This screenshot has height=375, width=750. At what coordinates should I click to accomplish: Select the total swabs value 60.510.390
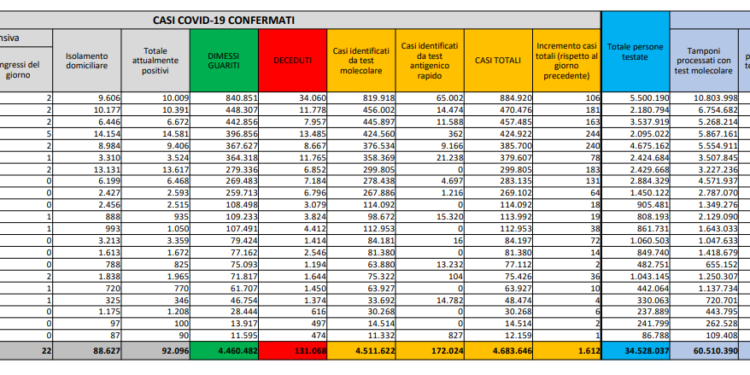(704, 351)
